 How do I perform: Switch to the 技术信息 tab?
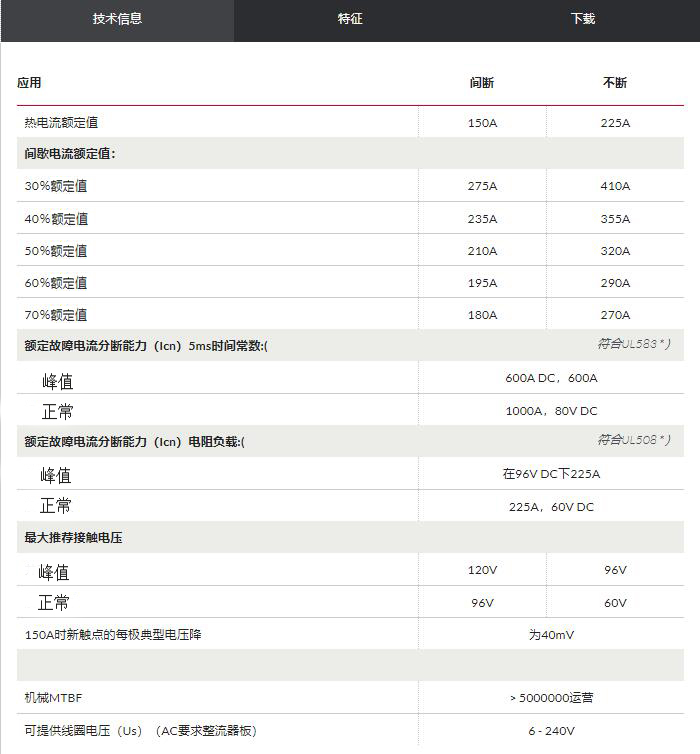[117, 19]
